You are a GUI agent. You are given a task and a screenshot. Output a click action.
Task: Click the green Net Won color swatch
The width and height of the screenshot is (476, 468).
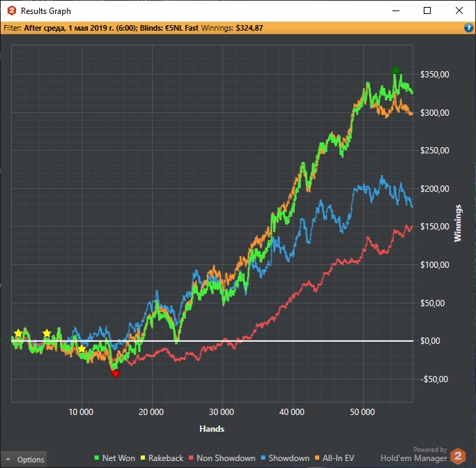tap(97, 458)
